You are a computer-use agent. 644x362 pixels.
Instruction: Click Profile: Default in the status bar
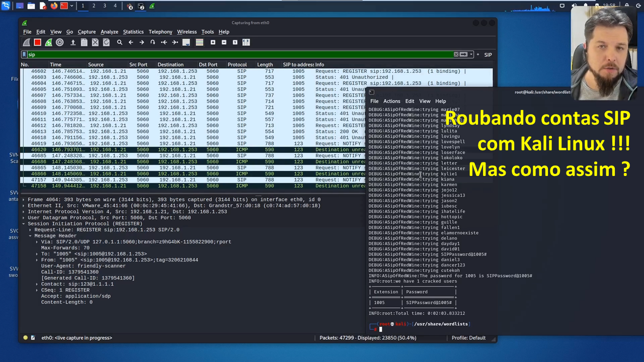(x=468, y=338)
